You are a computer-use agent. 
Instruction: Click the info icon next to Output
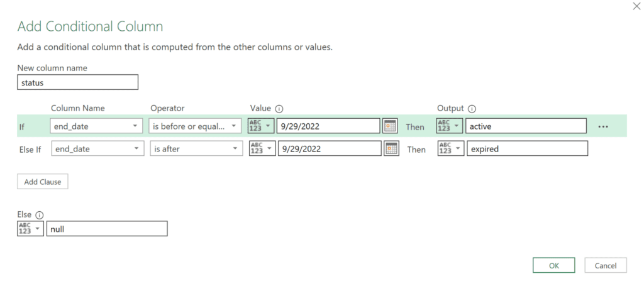click(472, 109)
